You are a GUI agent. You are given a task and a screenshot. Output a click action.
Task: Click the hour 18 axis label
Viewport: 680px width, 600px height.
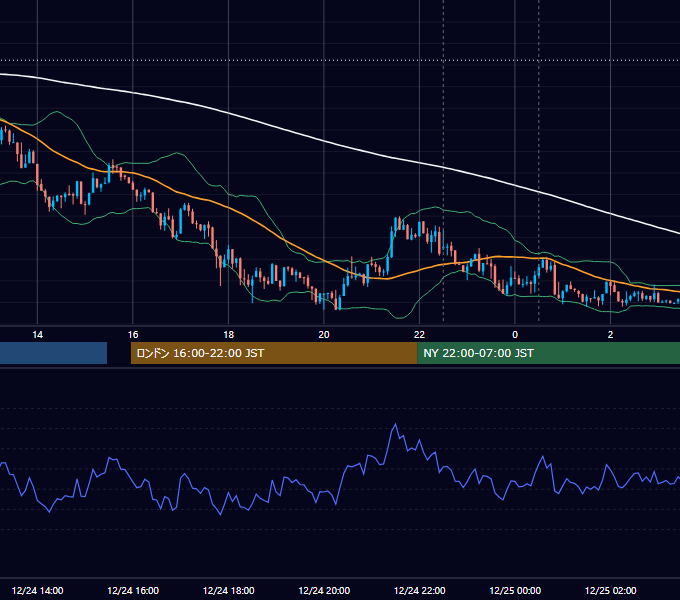[229, 334]
